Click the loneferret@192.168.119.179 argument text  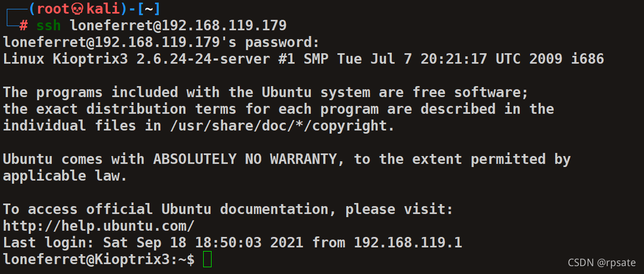[x=178, y=26]
